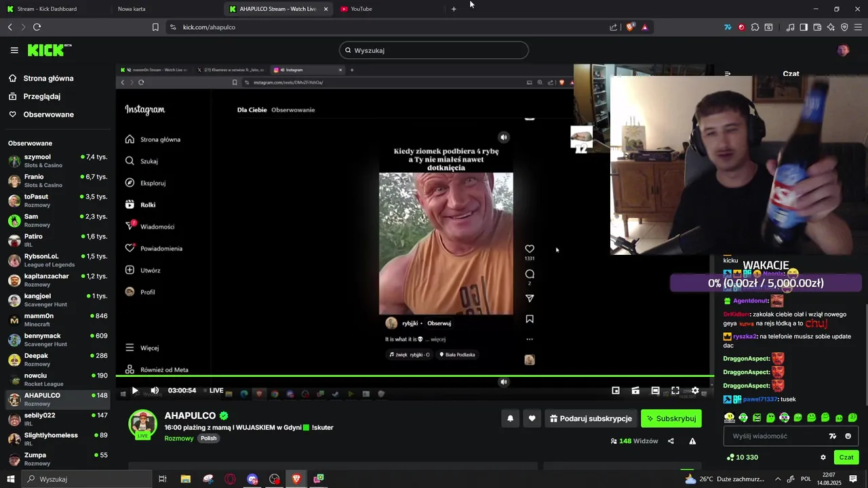Enter fullscreen mode on the player
The height and width of the screenshot is (488, 868).
675,390
